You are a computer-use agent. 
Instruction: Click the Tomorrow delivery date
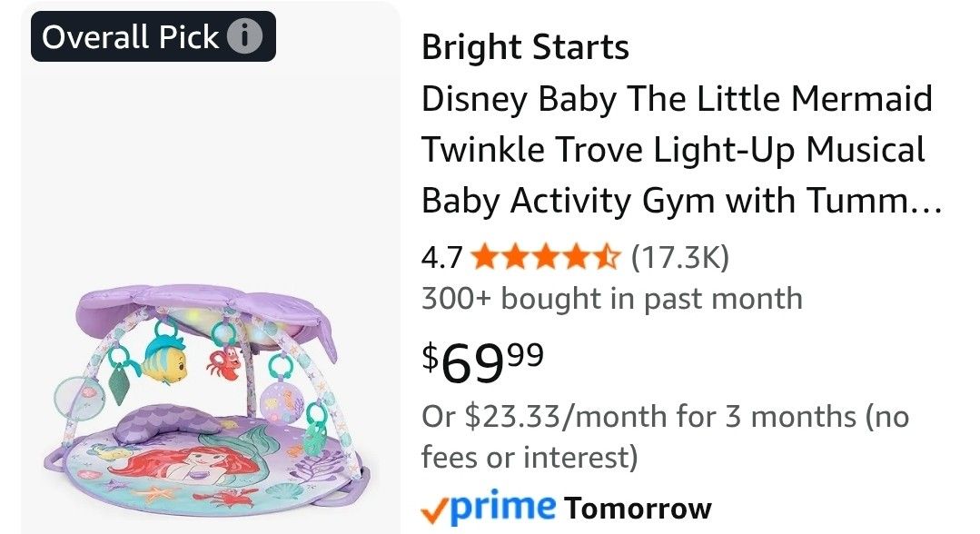636,508
